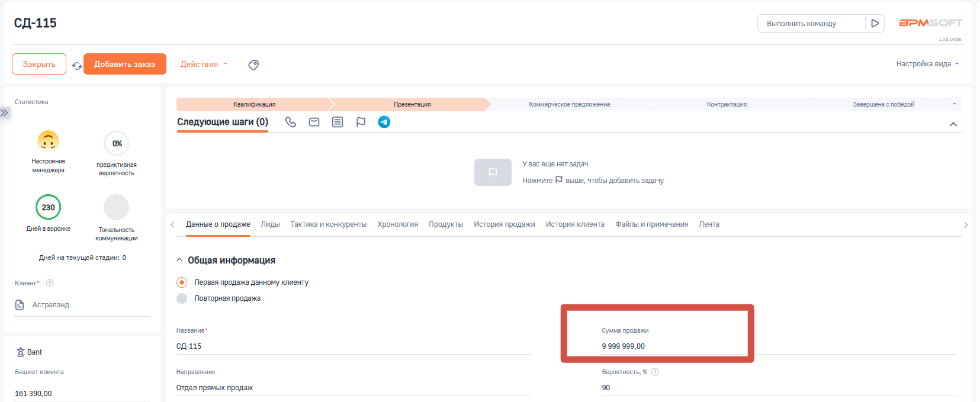Switch to Хронология tab

[x=398, y=224]
